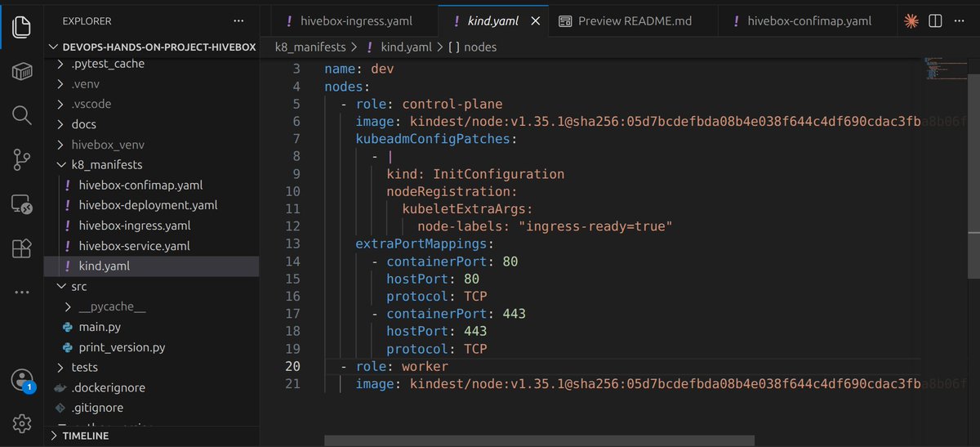Open the Remote Explorer monitor icon

click(22, 203)
